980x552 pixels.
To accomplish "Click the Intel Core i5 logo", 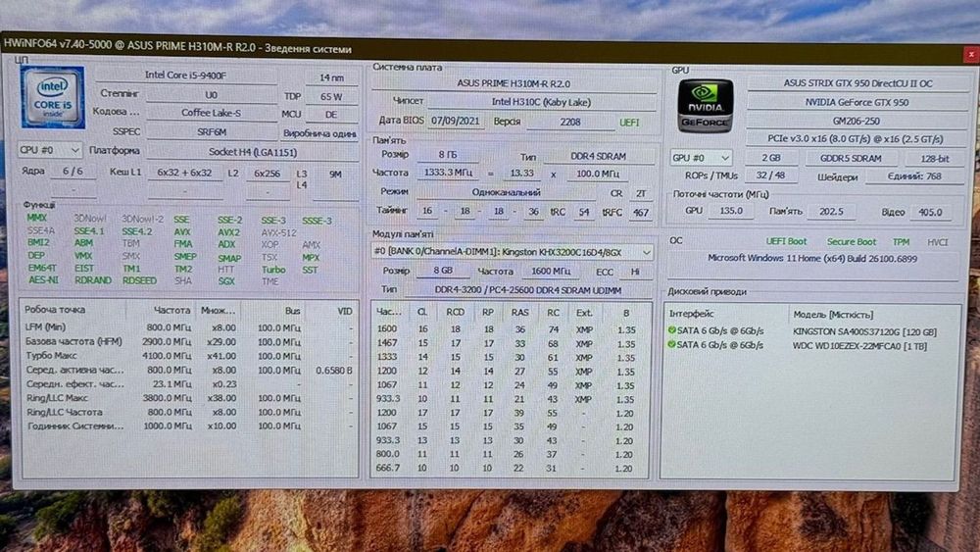I will point(53,98).
